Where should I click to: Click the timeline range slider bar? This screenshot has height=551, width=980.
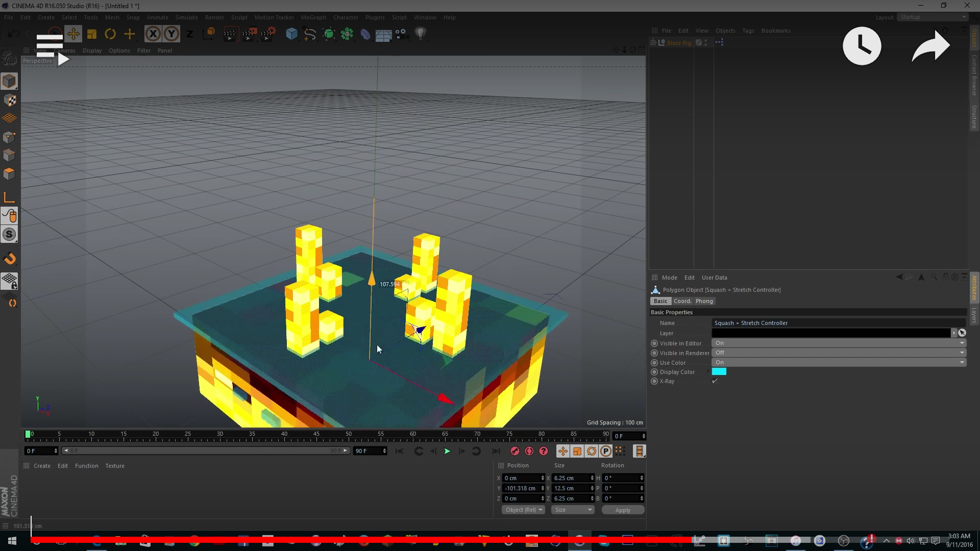[205, 451]
